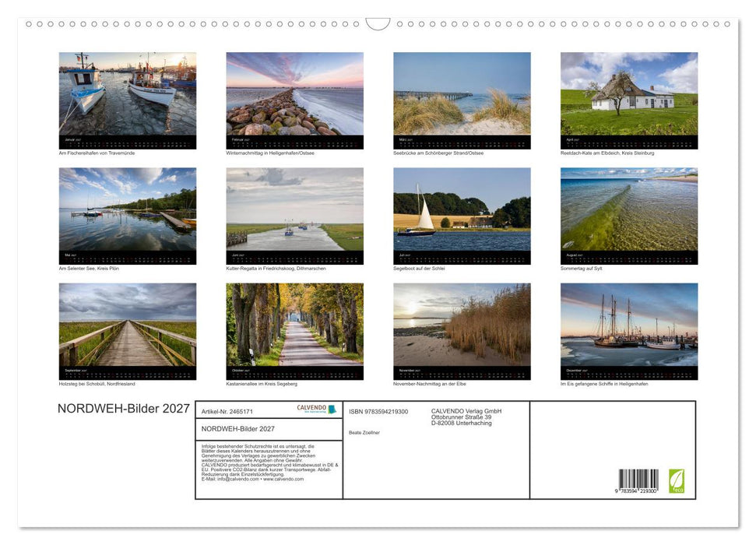The height and width of the screenshot is (545, 756).
Task: Select the chestnut avenue Segeberg photo
Action: tap(294, 325)
